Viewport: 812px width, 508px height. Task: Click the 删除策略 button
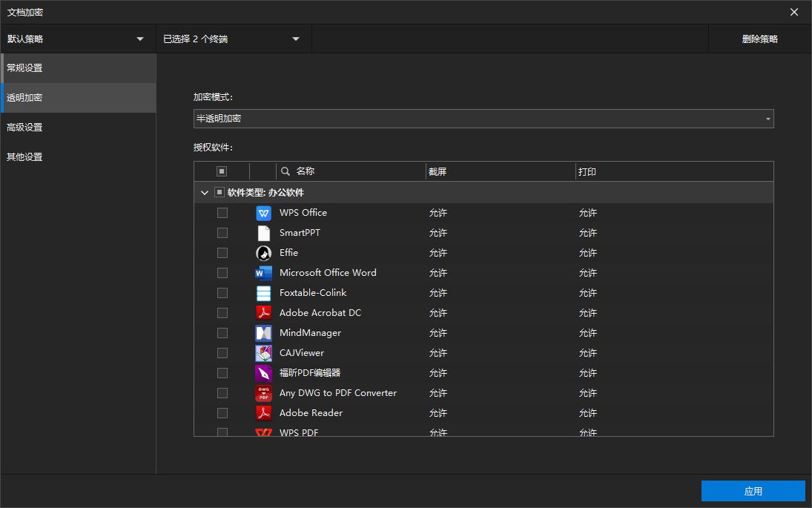coord(759,39)
